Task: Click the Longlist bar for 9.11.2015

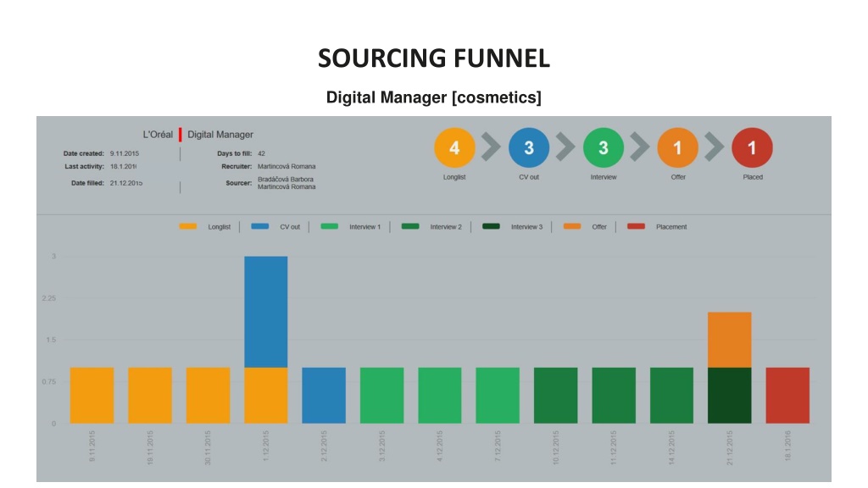Action: (92, 396)
